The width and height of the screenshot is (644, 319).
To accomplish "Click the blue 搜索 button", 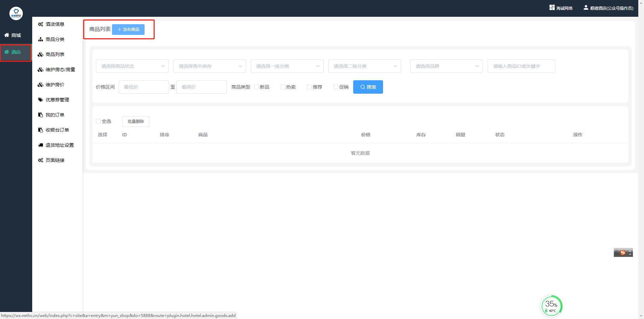I will pos(368,87).
